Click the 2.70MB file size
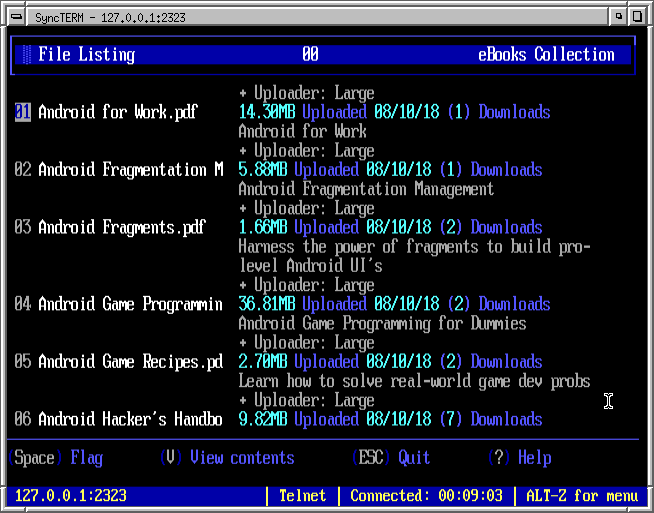654x513 pixels. (263, 362)
